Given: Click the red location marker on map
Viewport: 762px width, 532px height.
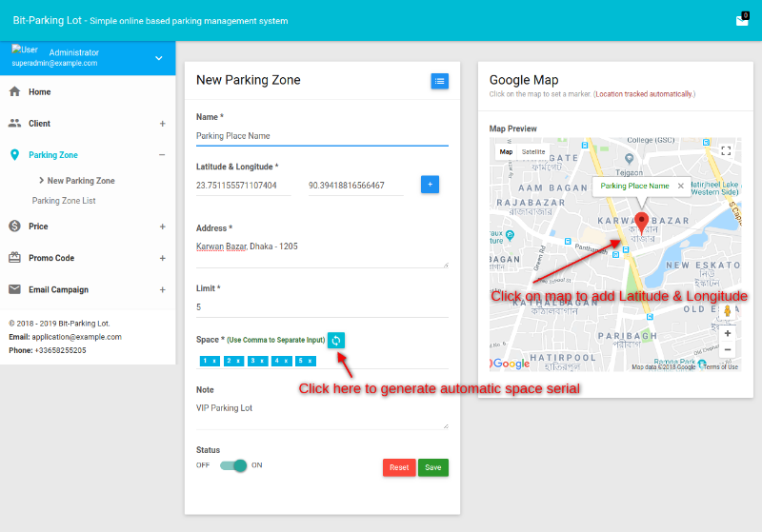Looking at the screenshot, I should [642, 222].
